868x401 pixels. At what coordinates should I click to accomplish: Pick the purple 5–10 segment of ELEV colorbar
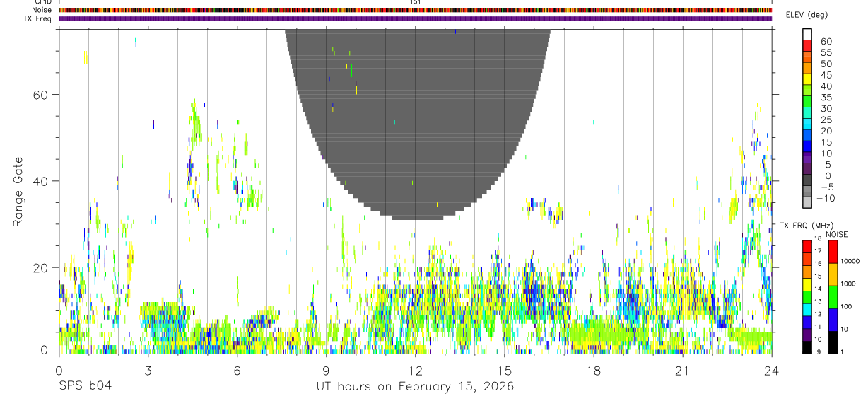(x=807, y=158)
